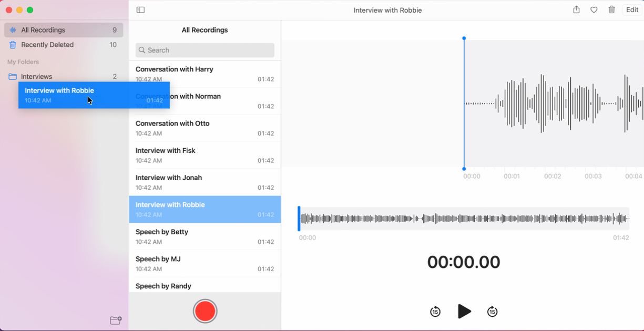Skip back 15 seconds

435,312
